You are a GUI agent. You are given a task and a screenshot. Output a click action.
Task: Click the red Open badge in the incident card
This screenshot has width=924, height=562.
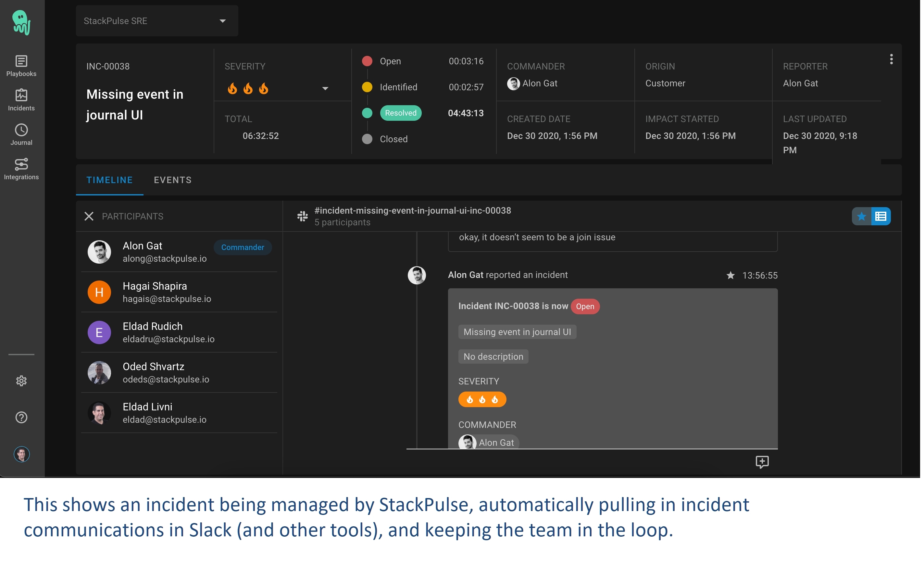(585, 306)
